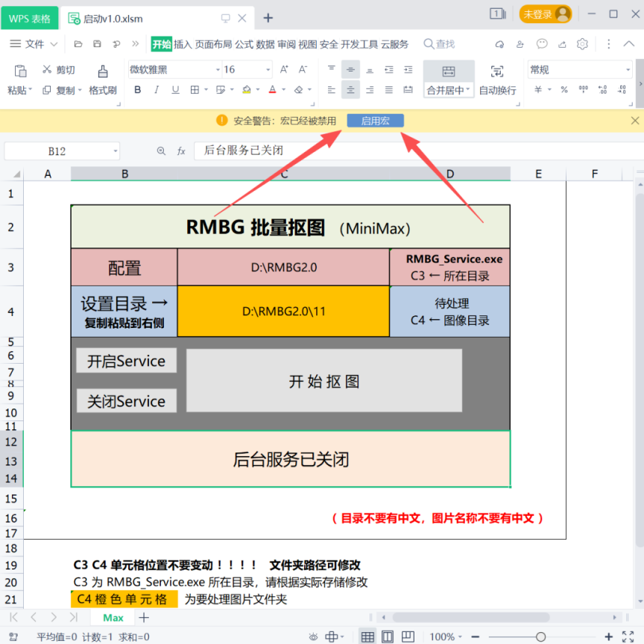Open the number format dropdown (常规)
This screenshot has width=644, height=644.
pyautogui.click(x=628, y=70)
